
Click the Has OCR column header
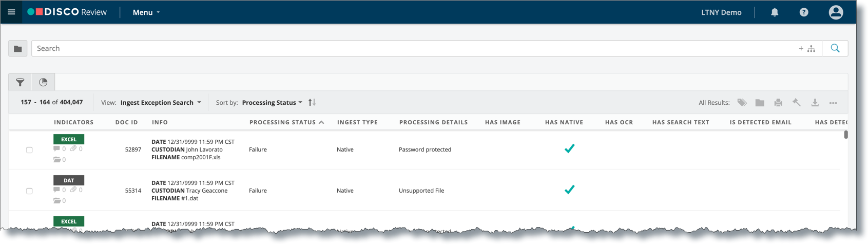click(x=619, y=122)
